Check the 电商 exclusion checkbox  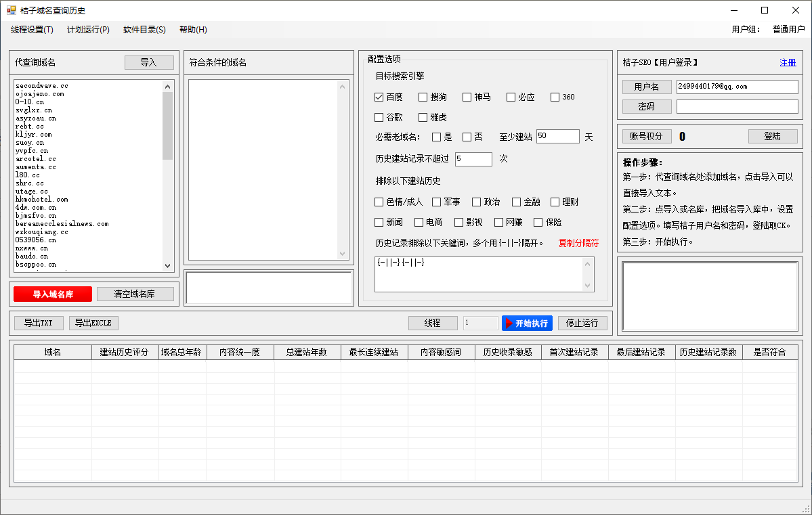(x=419, y=222)
